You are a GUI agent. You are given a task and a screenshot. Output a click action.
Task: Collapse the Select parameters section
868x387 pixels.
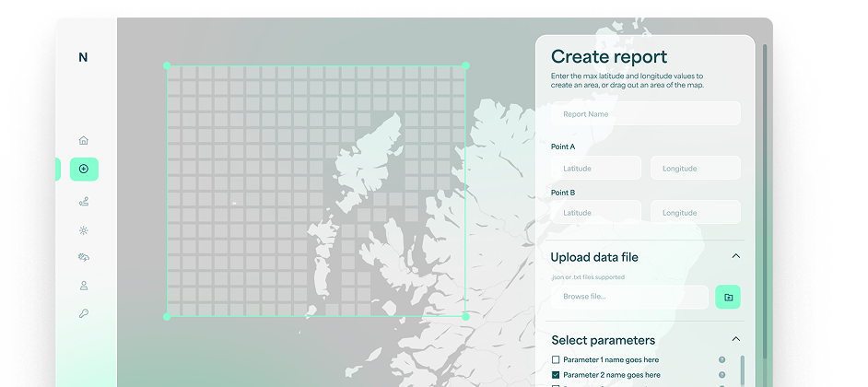(735, 339)
